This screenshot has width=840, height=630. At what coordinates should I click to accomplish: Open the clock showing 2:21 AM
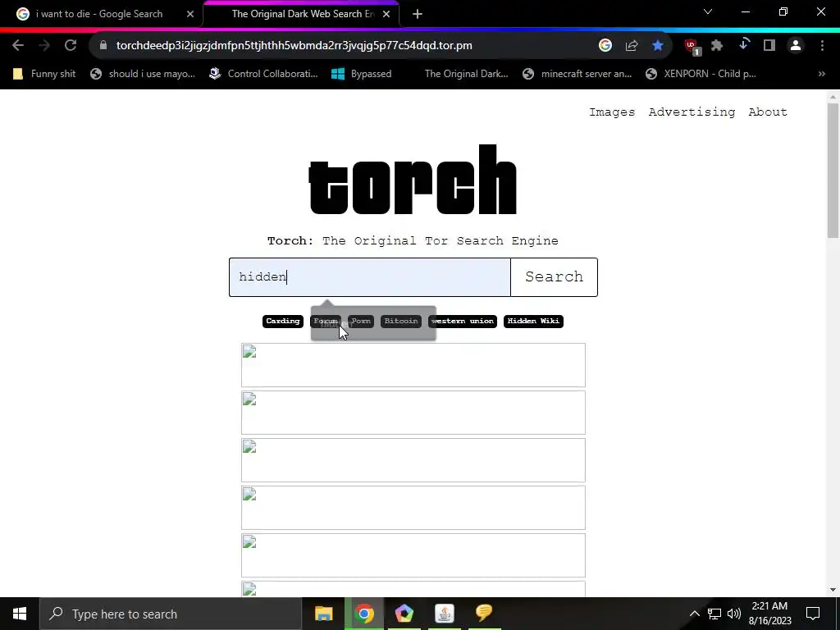pos(770,614)
